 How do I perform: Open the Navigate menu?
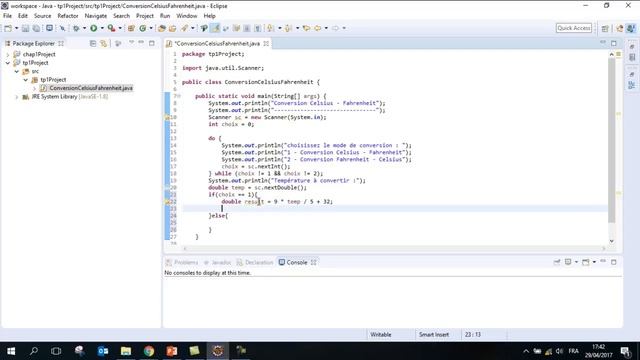click(96, 16)
